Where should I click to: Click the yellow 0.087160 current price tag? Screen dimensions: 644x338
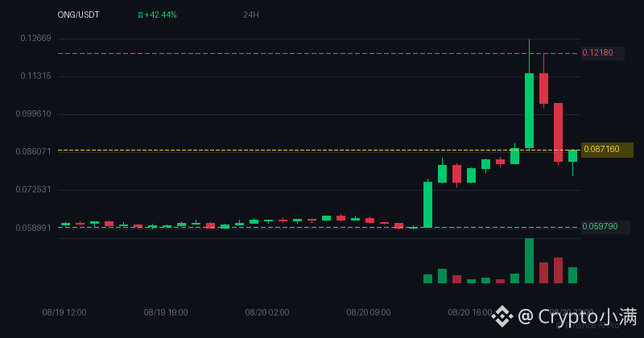pyautogui.click(x=607, y=150)
